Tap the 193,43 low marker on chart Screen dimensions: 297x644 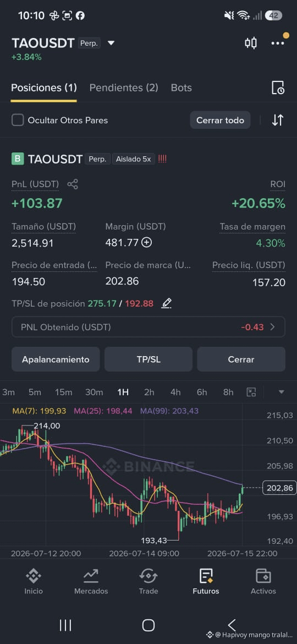tap(154, 541)
